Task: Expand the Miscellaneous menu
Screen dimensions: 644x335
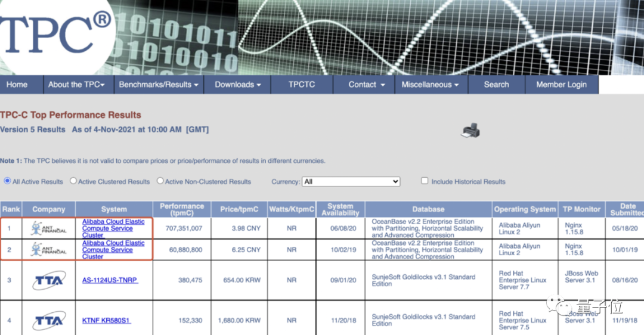Action: coord(431,85)
